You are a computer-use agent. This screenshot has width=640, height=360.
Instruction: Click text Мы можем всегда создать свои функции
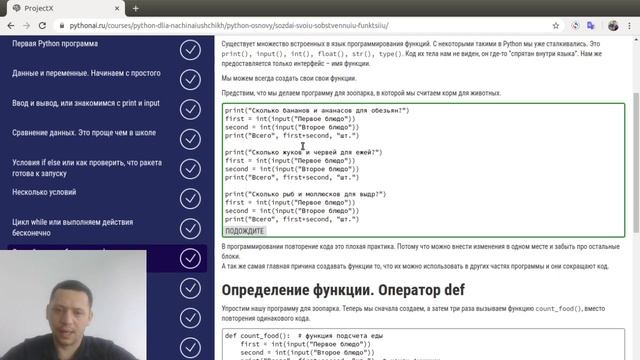pyautogui.click(x=289, y=78)
